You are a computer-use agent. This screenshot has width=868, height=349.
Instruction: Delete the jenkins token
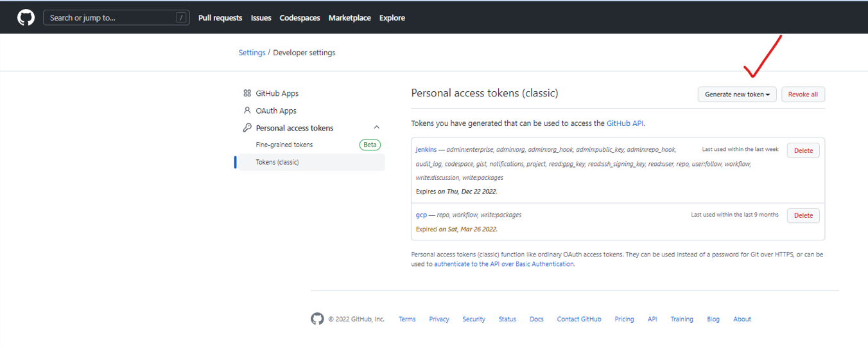803,150
